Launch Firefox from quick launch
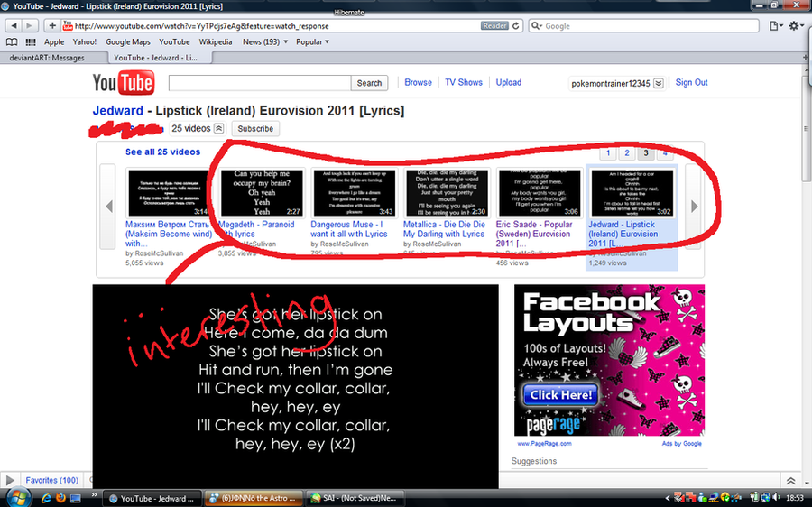 click(60, 498)
